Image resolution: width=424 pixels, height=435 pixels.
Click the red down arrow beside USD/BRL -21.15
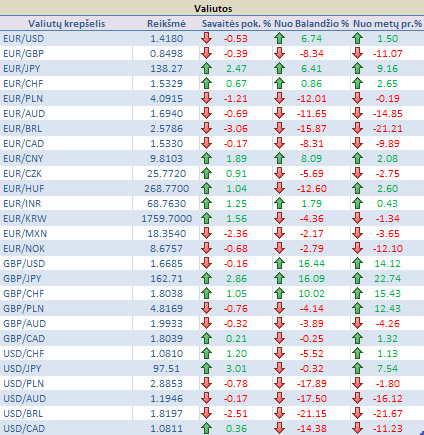click(x=279, y=413)
